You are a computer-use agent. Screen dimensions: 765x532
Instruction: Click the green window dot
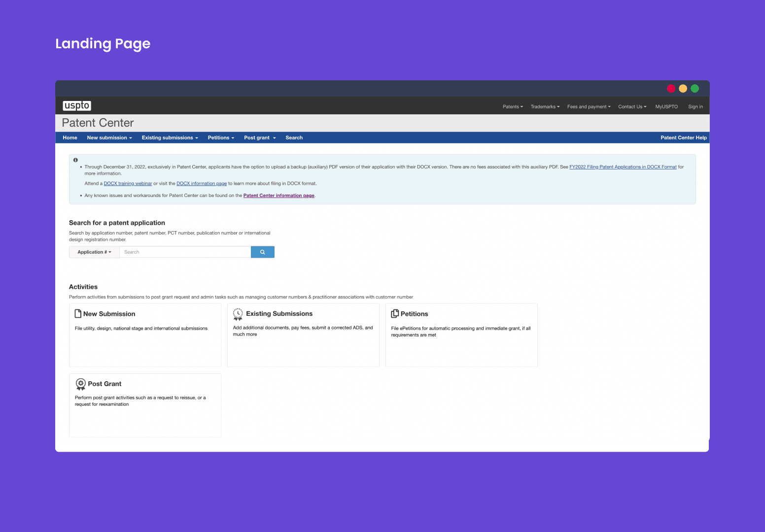coord(695,89)
